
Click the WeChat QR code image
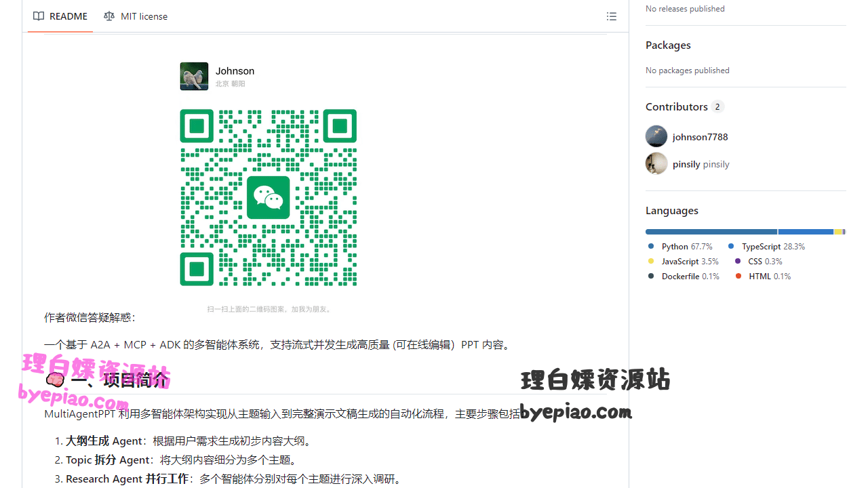(269, 197)
